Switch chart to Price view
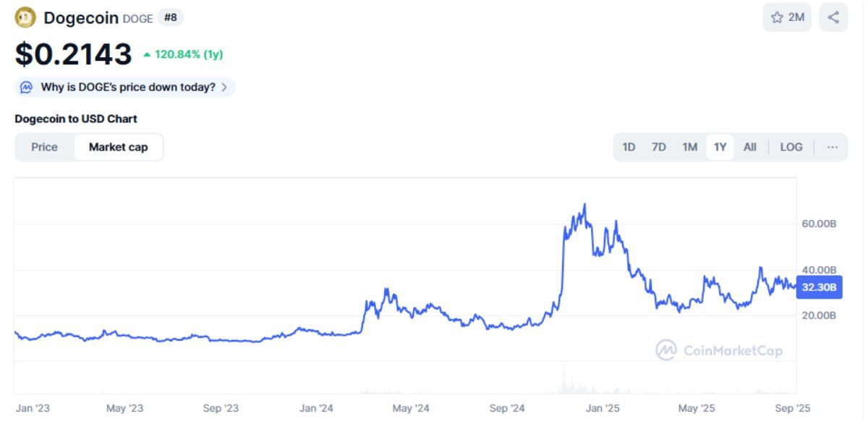The image size is (868, 421). [x=44, y=148]
